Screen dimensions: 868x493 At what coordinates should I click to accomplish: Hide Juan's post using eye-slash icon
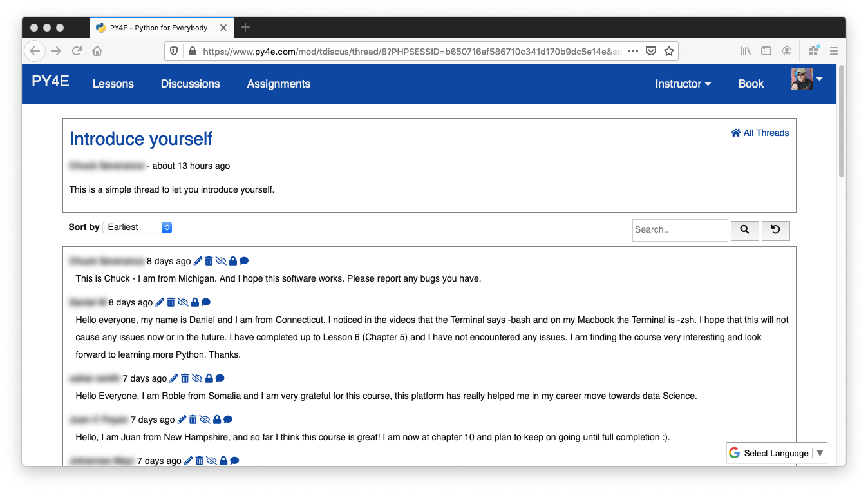(x=205, y=420)
